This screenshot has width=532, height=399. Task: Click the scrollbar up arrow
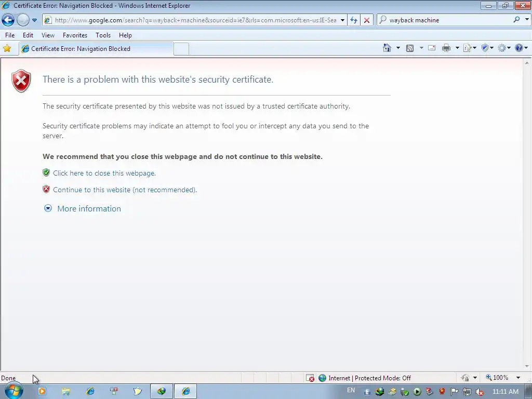pyautogui.click(x=527, y=63)
